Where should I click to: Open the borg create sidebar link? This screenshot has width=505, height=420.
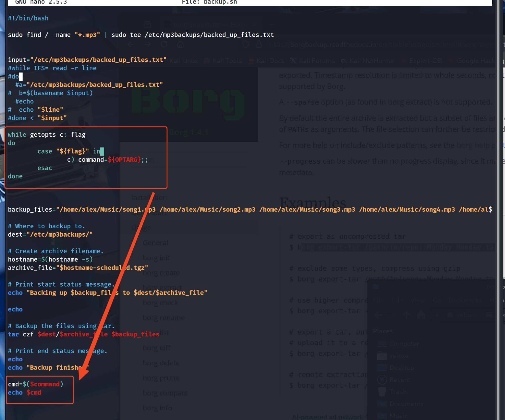161,273
